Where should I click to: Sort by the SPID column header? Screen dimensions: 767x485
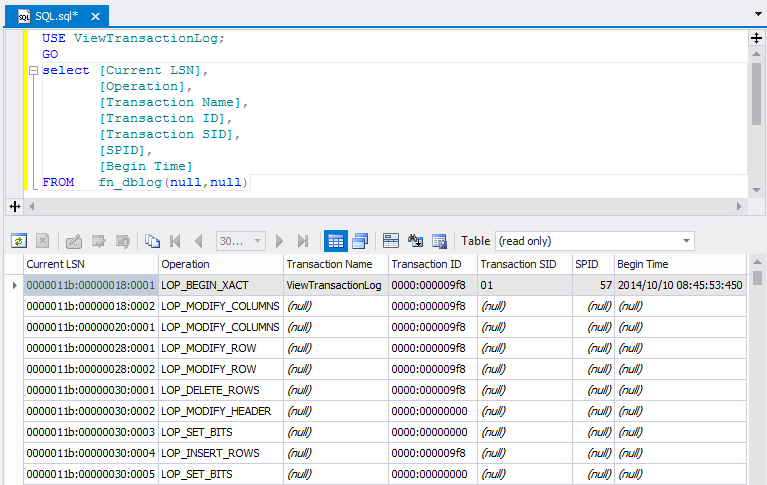pyautogui.click(x=593, y=264)
